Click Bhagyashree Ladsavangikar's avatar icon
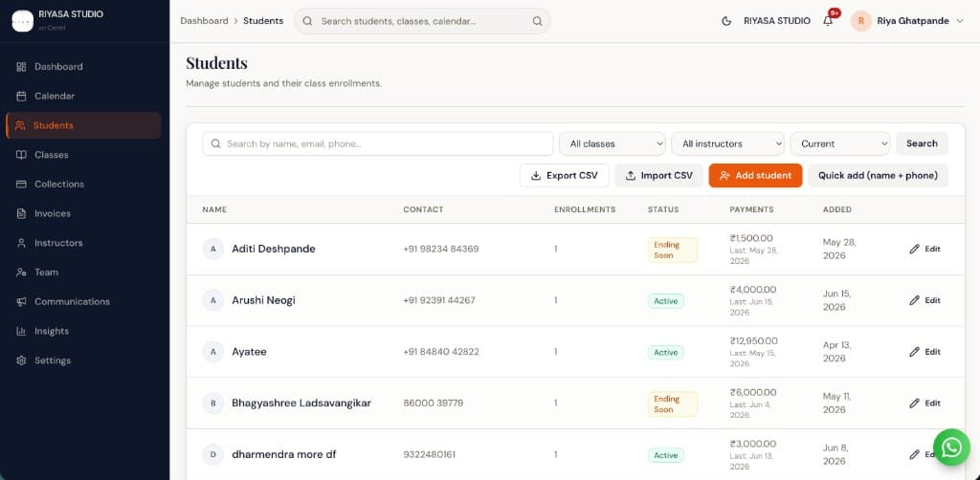The image size is (980, 480). click(x=213, y=404)
